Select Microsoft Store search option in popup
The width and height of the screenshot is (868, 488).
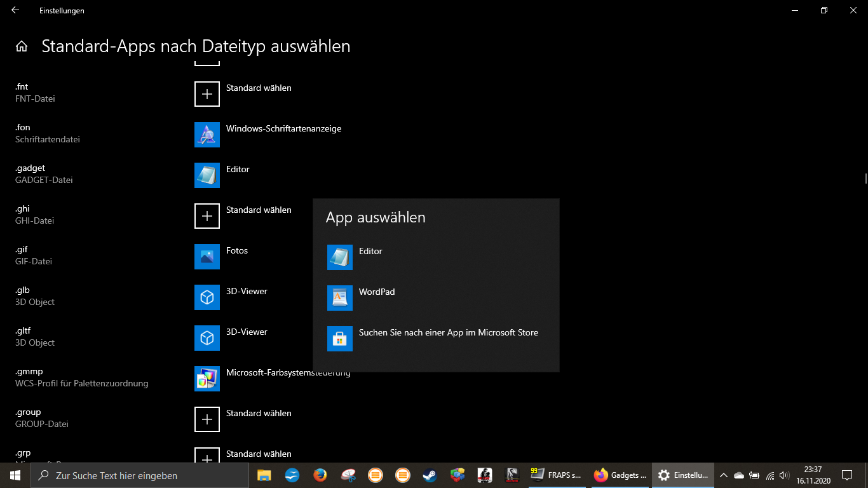(436, 339)
